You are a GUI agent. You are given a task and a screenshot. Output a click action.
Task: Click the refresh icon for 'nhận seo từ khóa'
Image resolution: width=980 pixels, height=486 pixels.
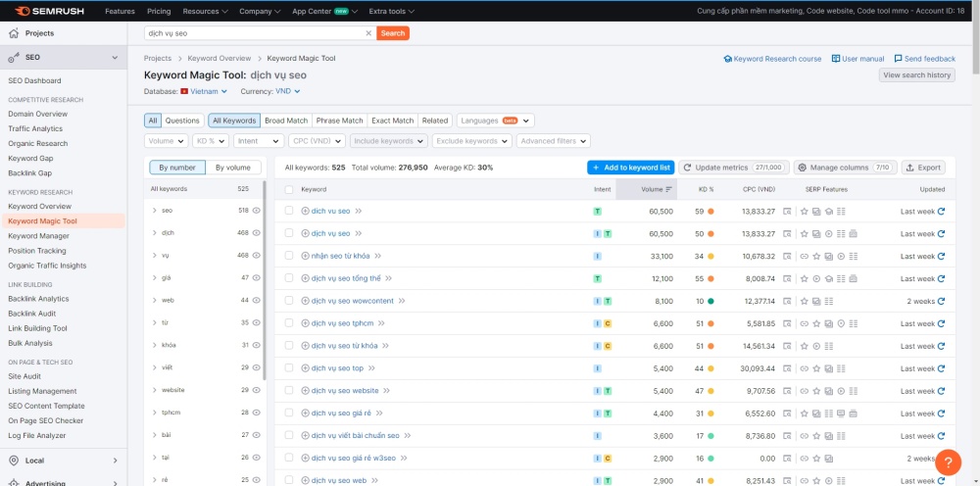point(942,256)
